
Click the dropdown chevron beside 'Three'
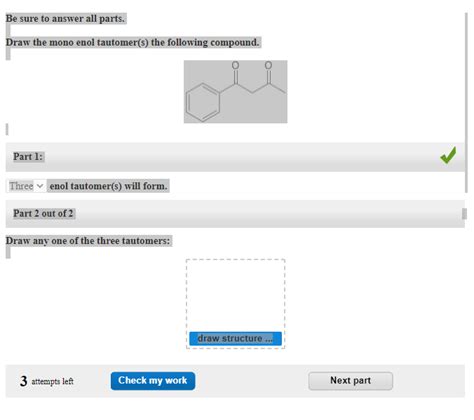[40, 186]
